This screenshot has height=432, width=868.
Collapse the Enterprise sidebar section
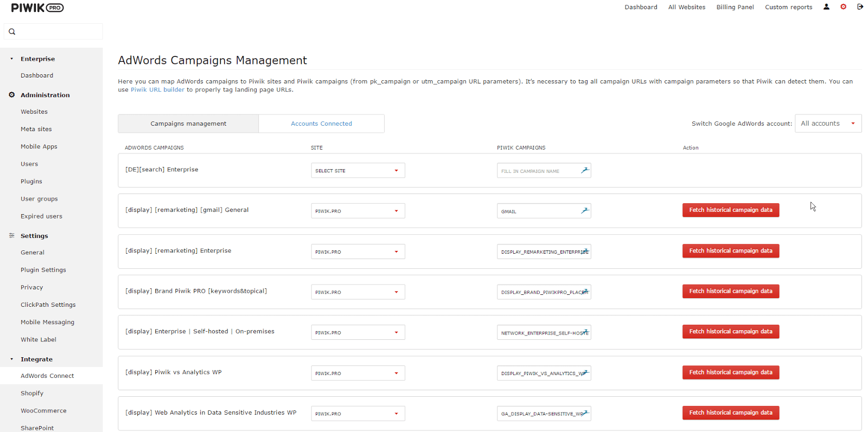[x=11, y=59]
